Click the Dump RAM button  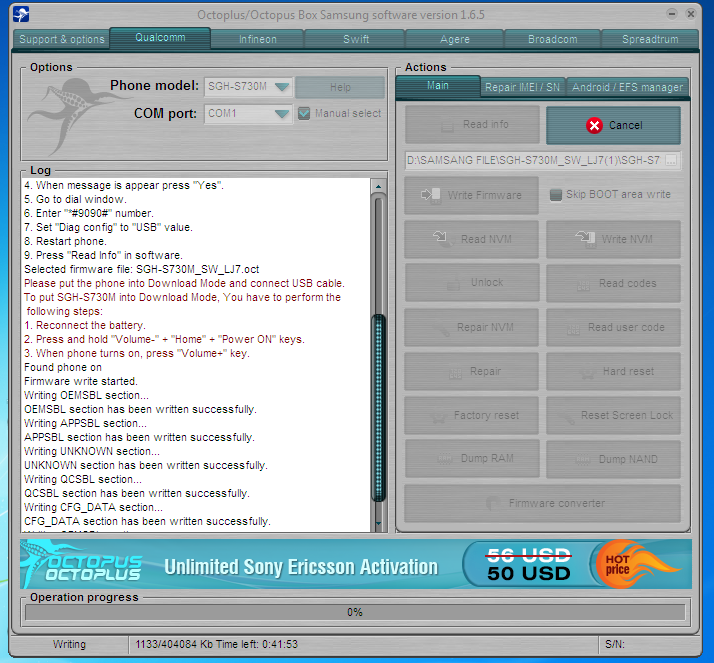472,459
